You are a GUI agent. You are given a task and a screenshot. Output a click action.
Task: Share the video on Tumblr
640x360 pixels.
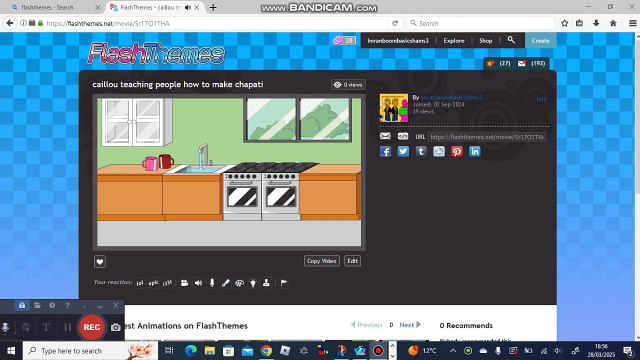pyautogui.click(x=421, y=151)
